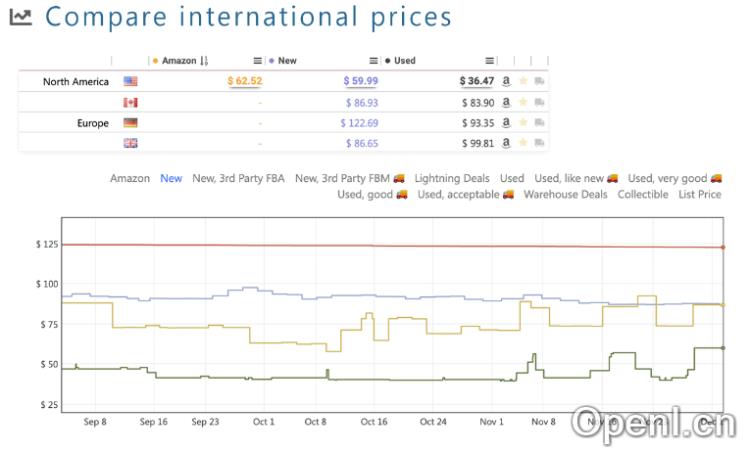Click the Germany flag icon

click(x=130, y=123)
